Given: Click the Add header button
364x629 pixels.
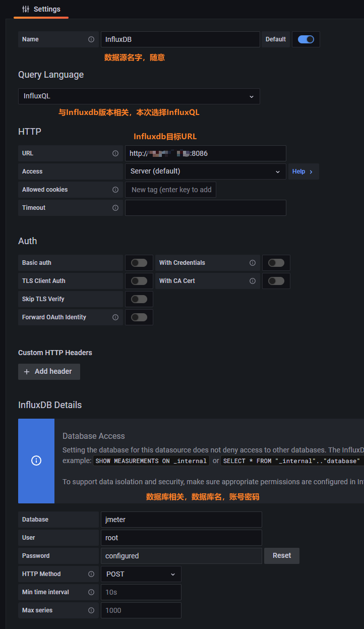Looking at the screenshot, I should [49, 372].
